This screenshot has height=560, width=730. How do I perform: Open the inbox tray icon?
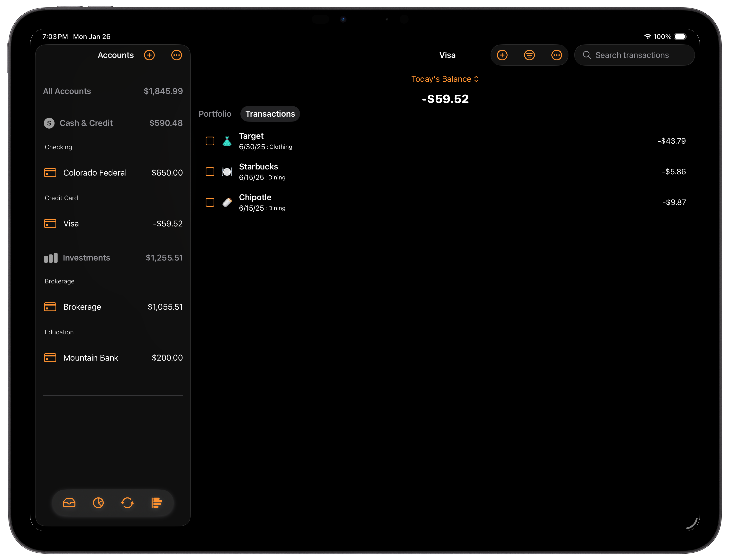(69, 502)
